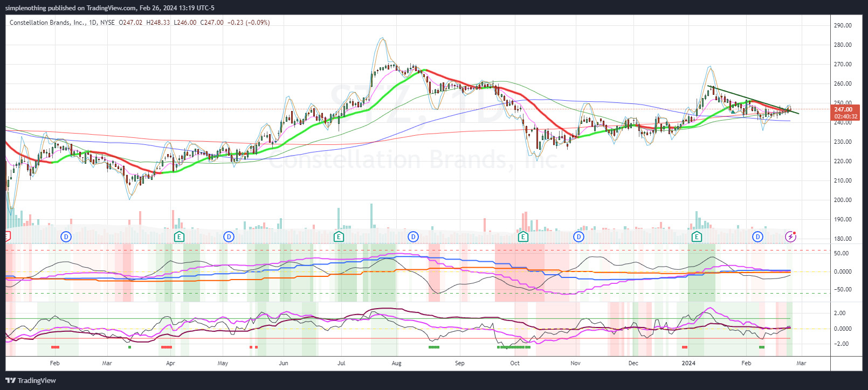Click the 02:40:32 bar countdown timer
868x390 pixels.
tap(845, 116)
